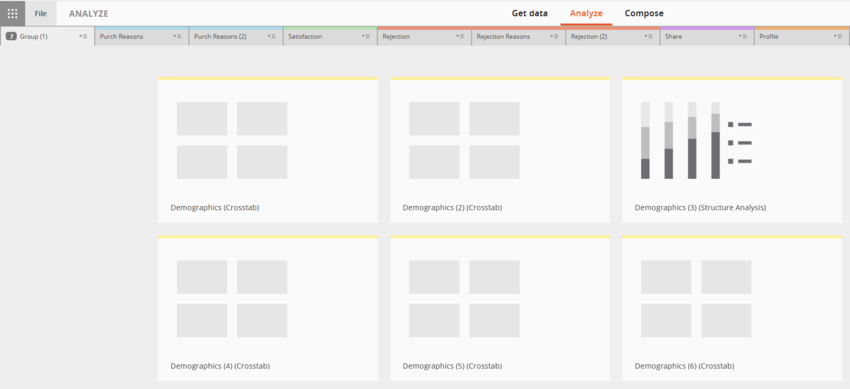This screenshot has width=850, height=389.
Task: Open the Demographics (2) (Crosstab) card
Action: tap(500, 150)
